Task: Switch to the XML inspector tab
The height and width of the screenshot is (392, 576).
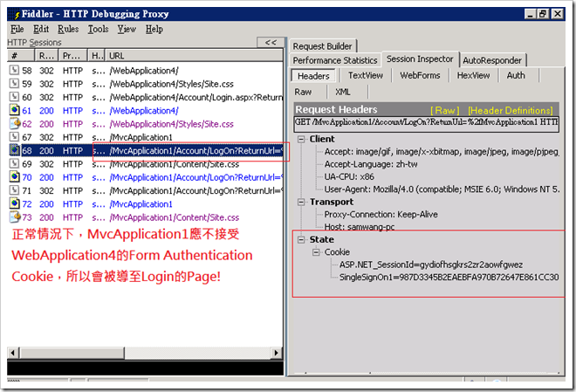Action: click(343, 92)
